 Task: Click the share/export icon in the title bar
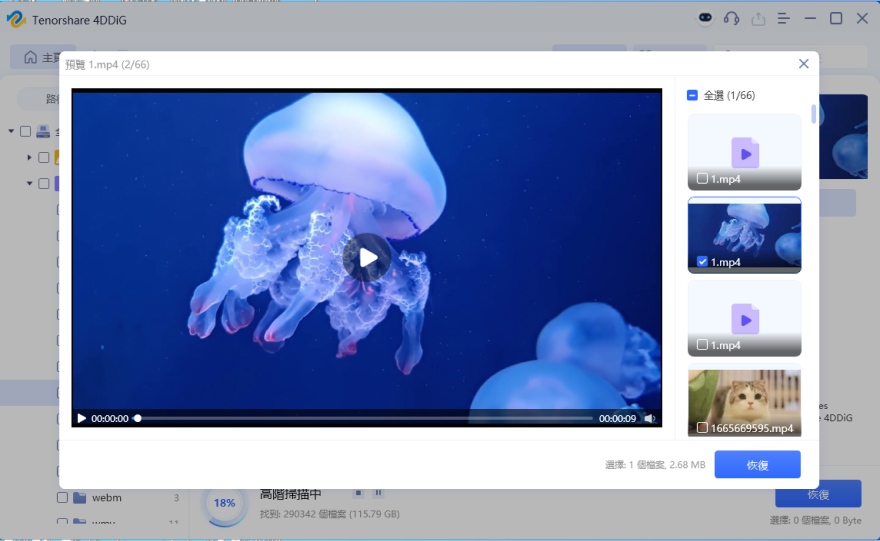pos(758,19)
